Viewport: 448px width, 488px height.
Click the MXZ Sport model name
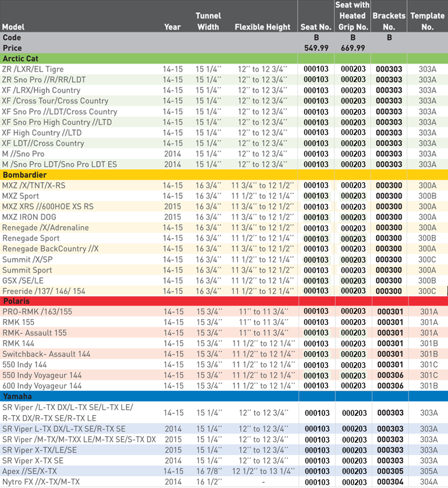(20, 196)
